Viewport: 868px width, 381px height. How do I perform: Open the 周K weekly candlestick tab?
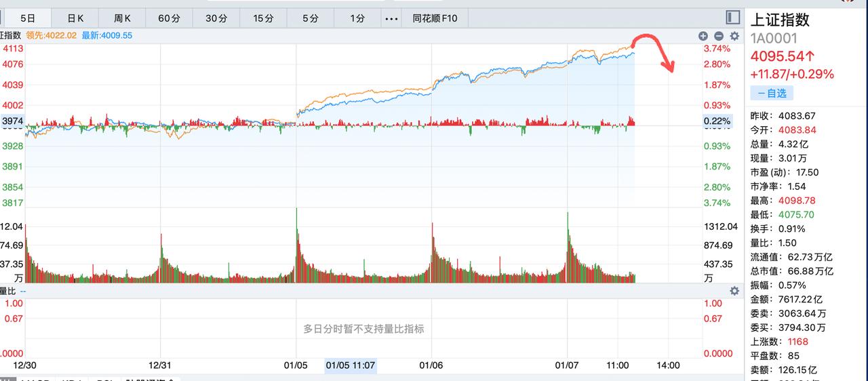tap(122, 18)
